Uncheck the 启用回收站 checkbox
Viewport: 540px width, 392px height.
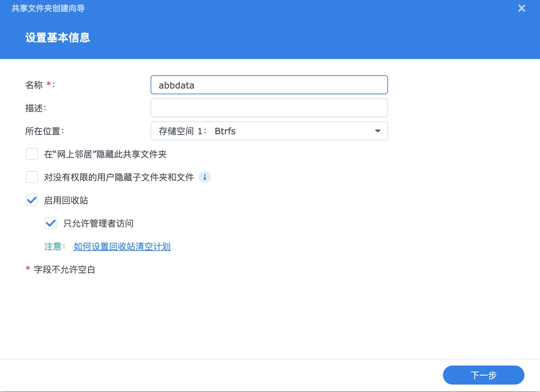[32, 200]
